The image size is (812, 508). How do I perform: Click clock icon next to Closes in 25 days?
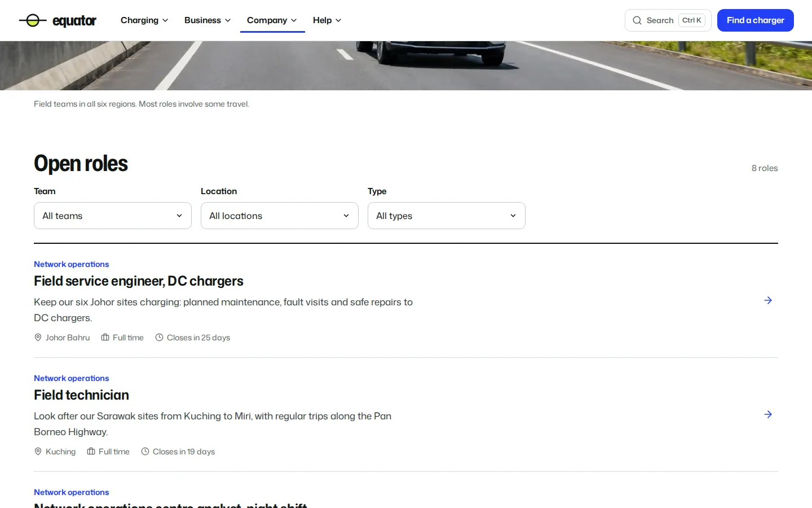pyautogui.click(x=159, y=338)
